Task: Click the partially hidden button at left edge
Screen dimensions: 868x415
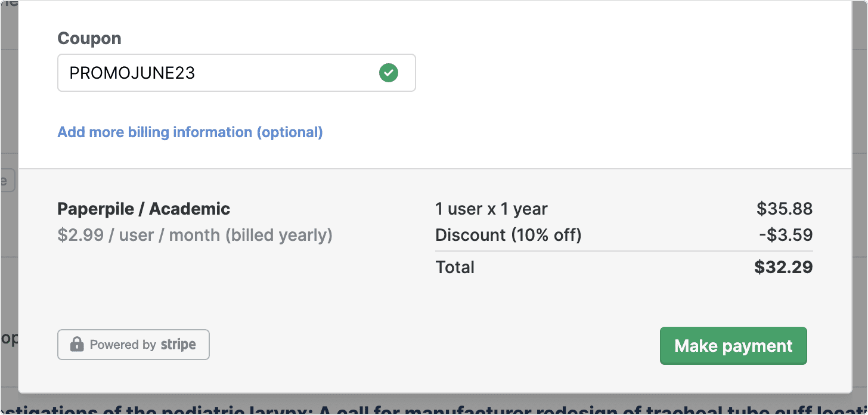Action: 6,180
